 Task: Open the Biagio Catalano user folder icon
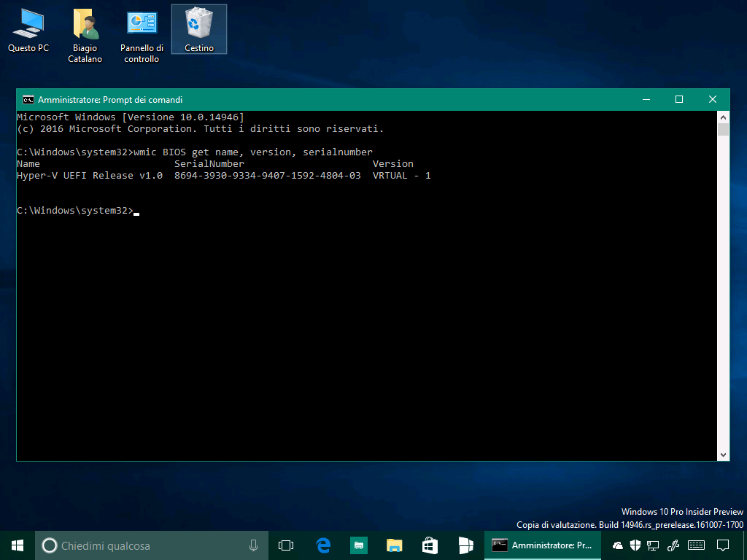click(x=85, y=36)
